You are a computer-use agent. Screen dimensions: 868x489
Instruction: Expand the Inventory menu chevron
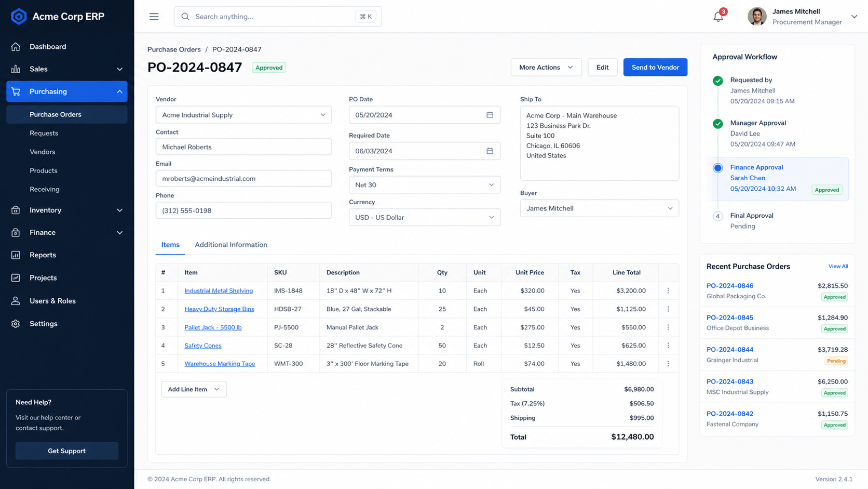point(120,210)
